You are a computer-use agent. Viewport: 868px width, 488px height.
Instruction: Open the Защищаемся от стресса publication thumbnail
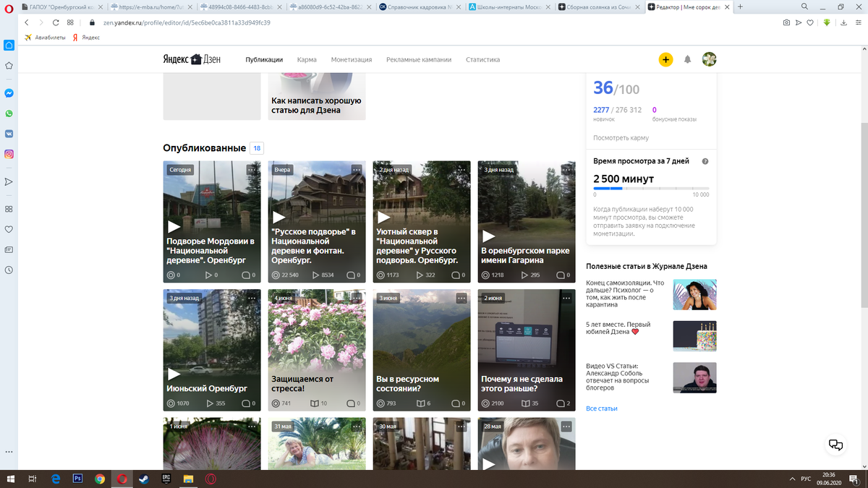317,350
